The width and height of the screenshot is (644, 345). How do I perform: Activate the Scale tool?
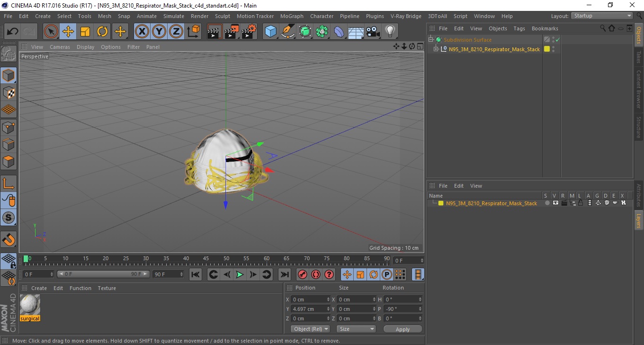point(85,32)
